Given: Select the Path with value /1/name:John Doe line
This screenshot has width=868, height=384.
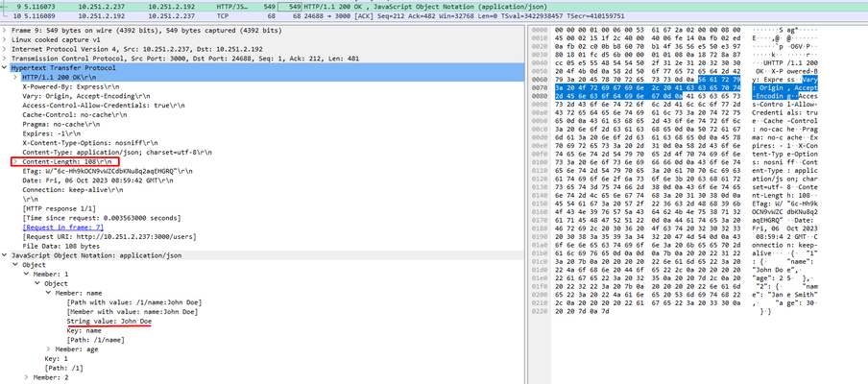Looking at the screenshot, I should coord(134,302).
